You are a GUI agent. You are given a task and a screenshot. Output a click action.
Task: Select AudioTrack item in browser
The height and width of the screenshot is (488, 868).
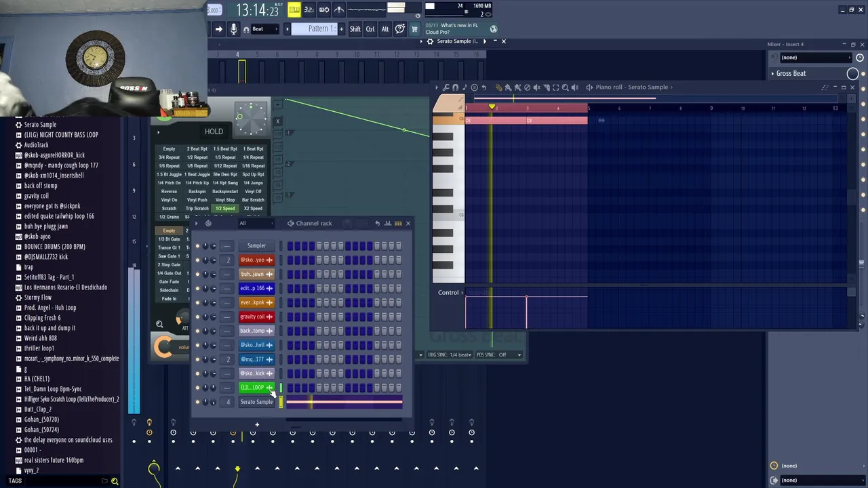(36, 145)
